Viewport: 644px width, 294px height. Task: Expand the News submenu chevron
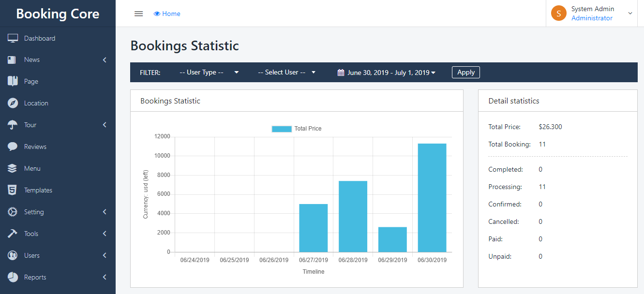coord(105,60)
